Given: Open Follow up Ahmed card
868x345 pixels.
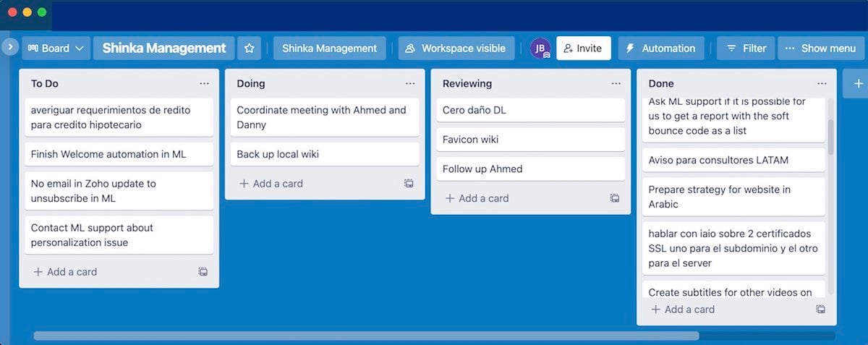Looking at the screenshot, I should 531,169.
